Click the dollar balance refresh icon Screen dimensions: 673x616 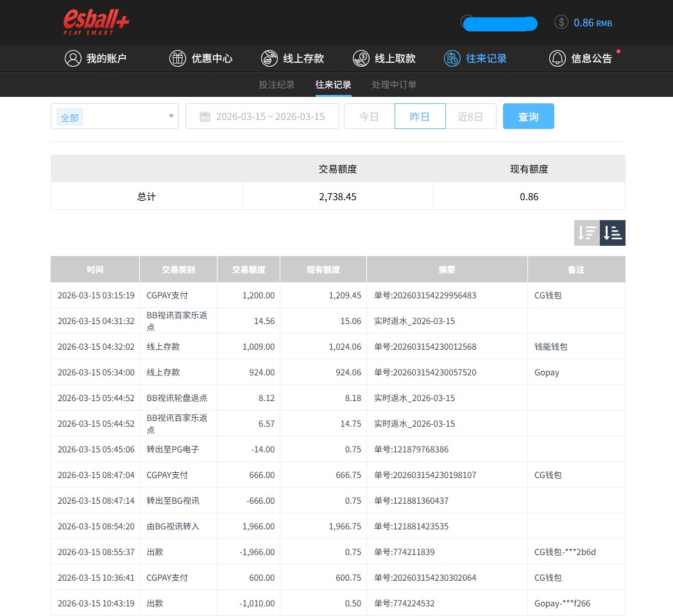tap(561, 23)
